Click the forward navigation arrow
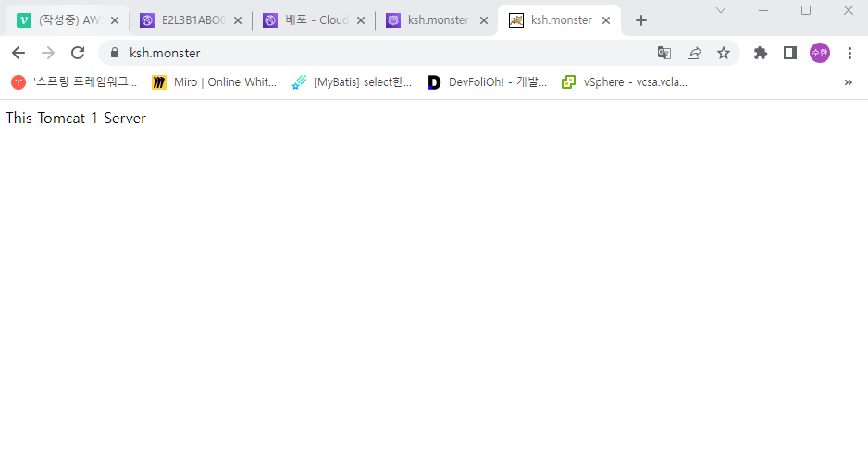868x462 pixels. (x=48, y=53)
